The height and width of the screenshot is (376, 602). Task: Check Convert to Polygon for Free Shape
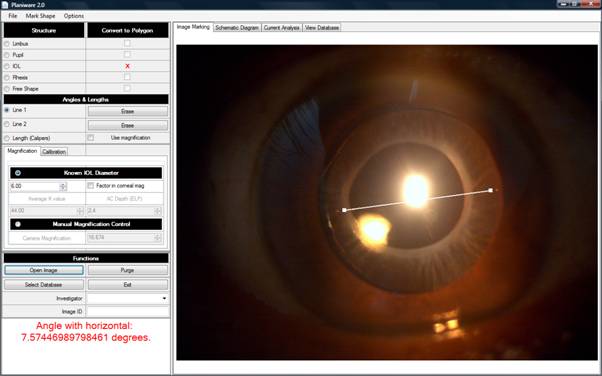[x=127, y=88]
